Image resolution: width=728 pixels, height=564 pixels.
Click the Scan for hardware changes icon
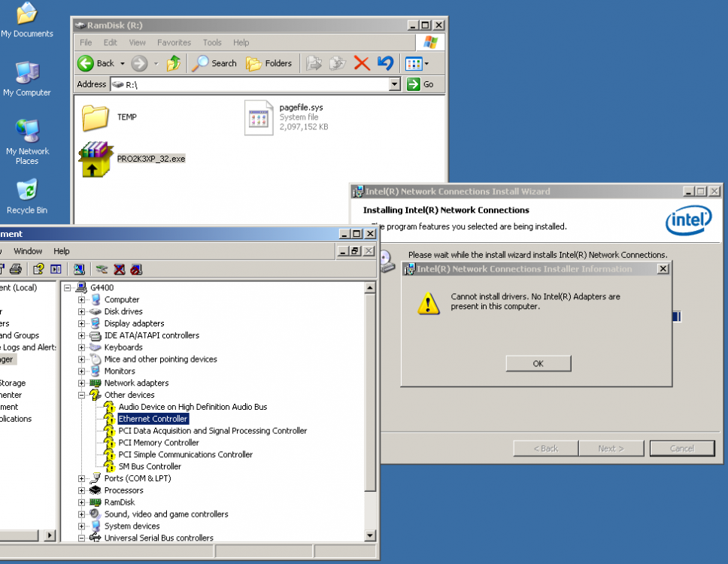(x=80, y=269)
